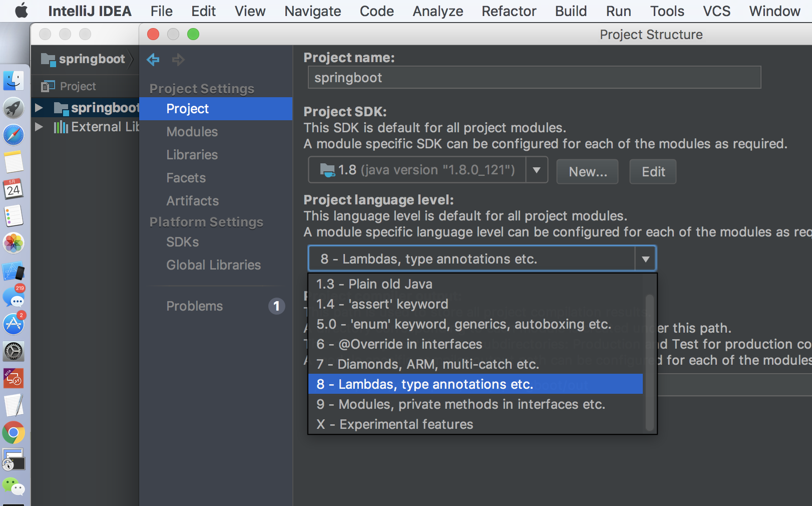Open Messages with 219 badge
This screenshot has width=812, height=506.
pos(14,297)
